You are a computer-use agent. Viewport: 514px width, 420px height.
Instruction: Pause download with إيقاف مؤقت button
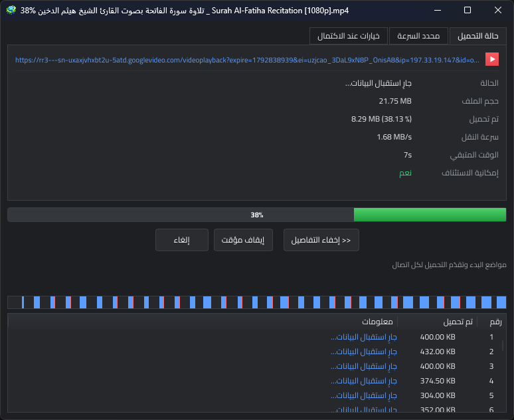click(x=243, y=240)
